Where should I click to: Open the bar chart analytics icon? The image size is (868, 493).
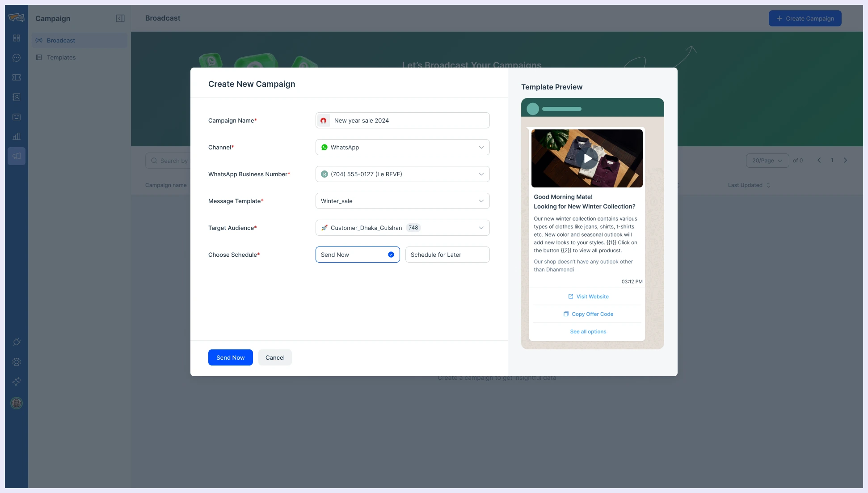tap(17, 136)
